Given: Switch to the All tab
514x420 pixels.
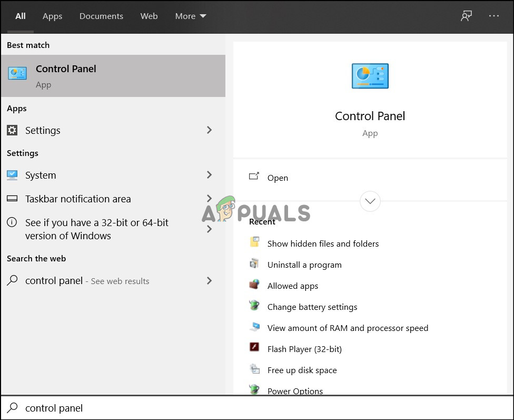Looking at the screenshot, I should tap(21, 16).
